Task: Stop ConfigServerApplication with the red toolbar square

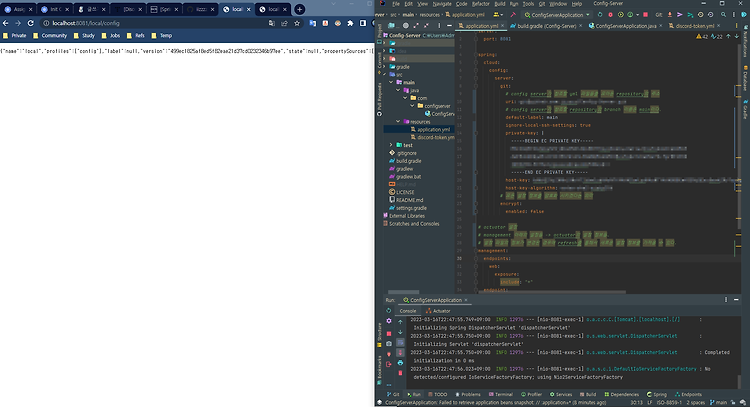Action: tap(645, 15)
